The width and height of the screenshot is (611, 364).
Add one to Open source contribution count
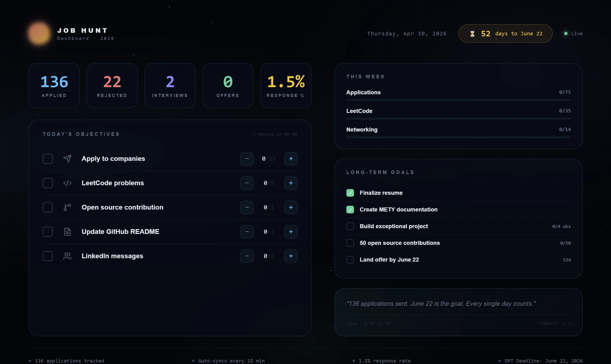(x=291, y=207)
